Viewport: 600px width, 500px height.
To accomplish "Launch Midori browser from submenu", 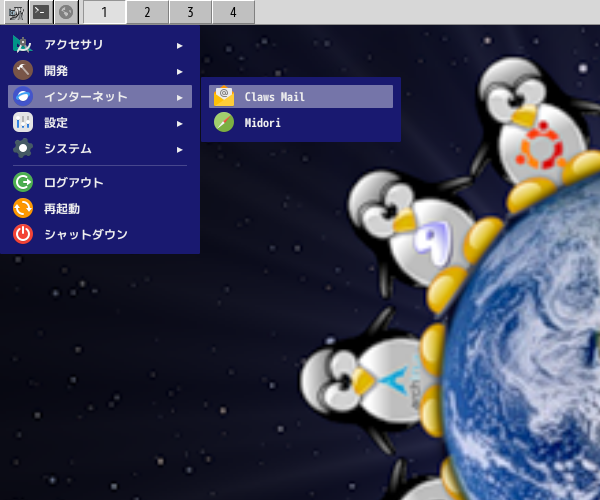I will click(301, 122).
